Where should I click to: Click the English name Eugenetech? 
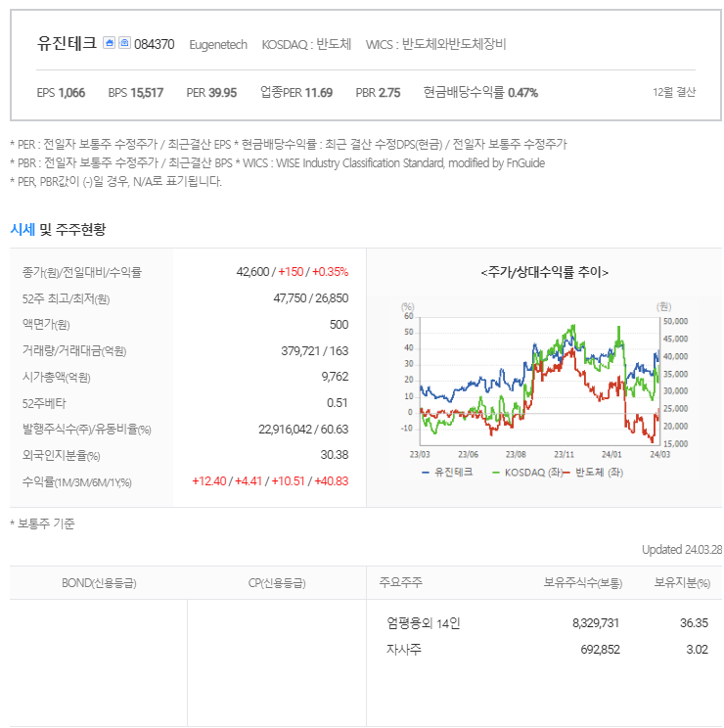[217, 45]
